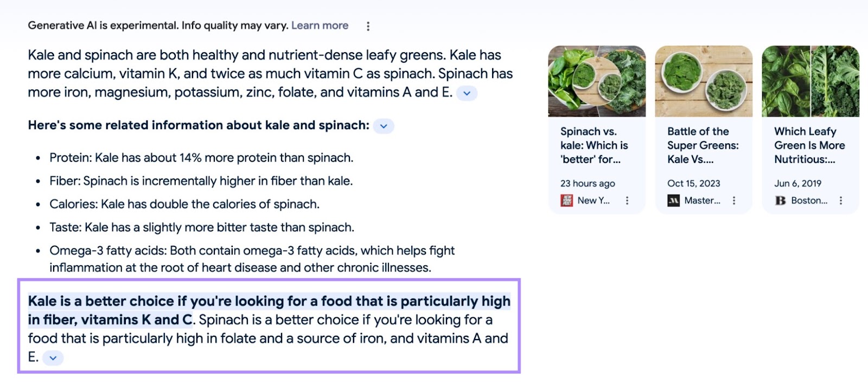Expand the first paragraph about kale and spinach
This screenshot has width=868, height=389.
pos(467,93)
